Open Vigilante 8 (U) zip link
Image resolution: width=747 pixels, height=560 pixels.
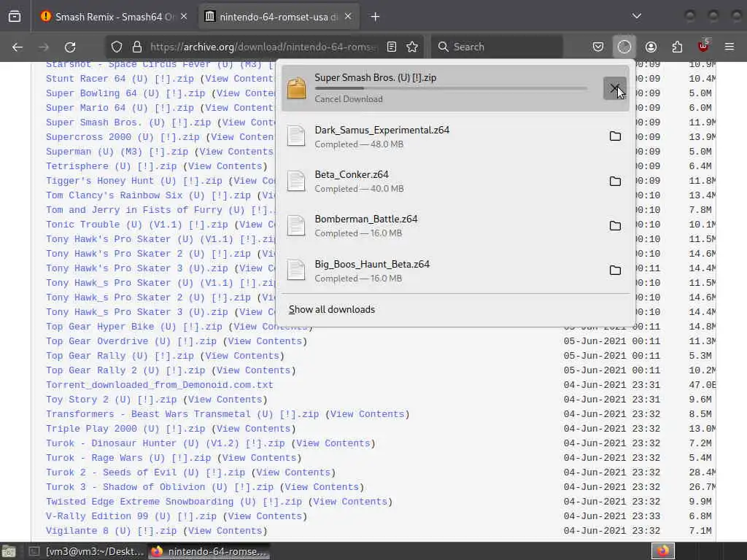coord(111,531)
